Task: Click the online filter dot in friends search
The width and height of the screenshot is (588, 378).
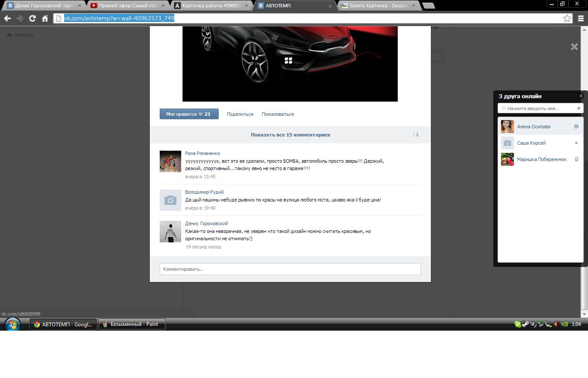Action: coord(579,108)
